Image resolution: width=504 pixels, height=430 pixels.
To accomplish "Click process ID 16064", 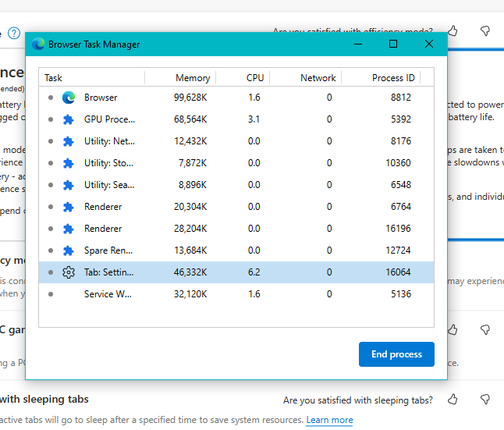I will pos(398,272).
